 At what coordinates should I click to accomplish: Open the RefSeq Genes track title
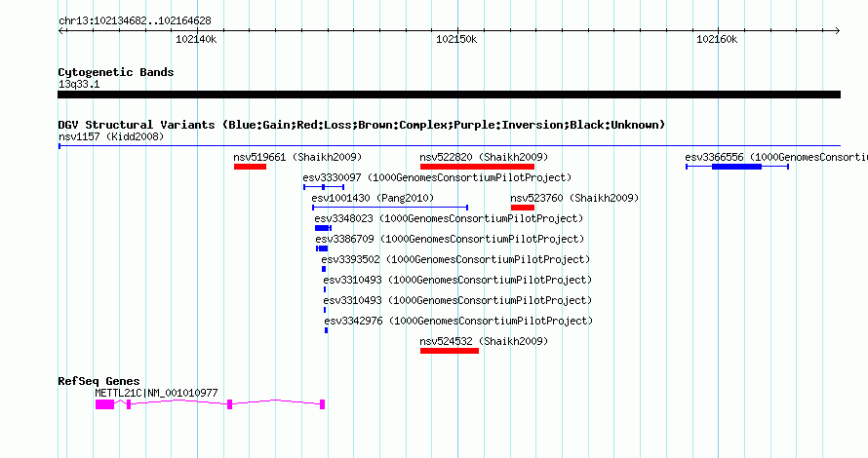coord(99,381)
